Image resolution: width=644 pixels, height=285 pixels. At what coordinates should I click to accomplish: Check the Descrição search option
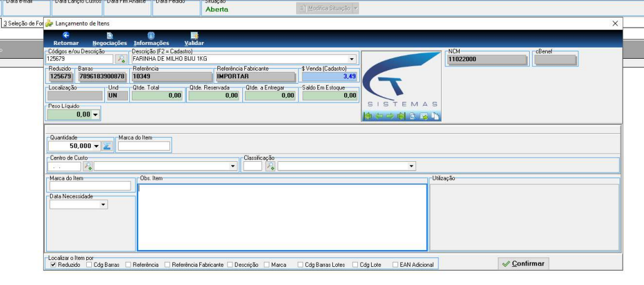230,265
